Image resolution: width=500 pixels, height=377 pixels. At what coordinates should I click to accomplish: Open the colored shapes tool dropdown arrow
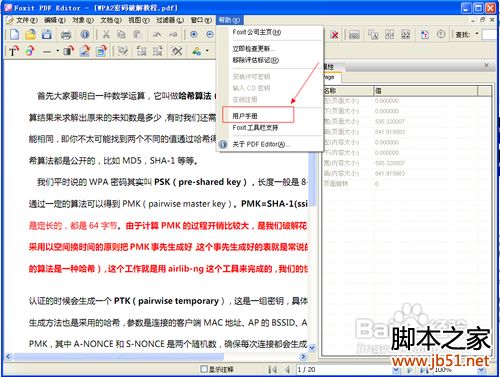pyautogui.click(x=207, y=51)
